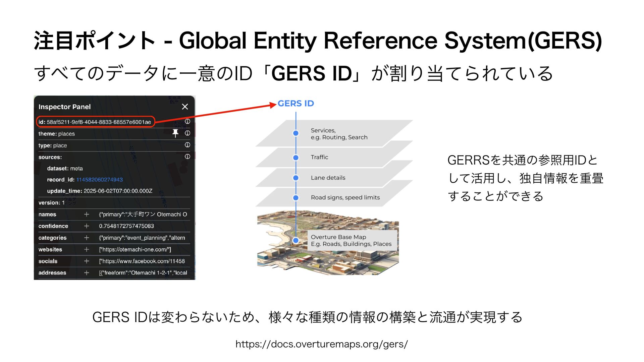Screen dimensions: 644x362
Task: Expand the confidence row plus icon
Action: click(x=87, y=226)
